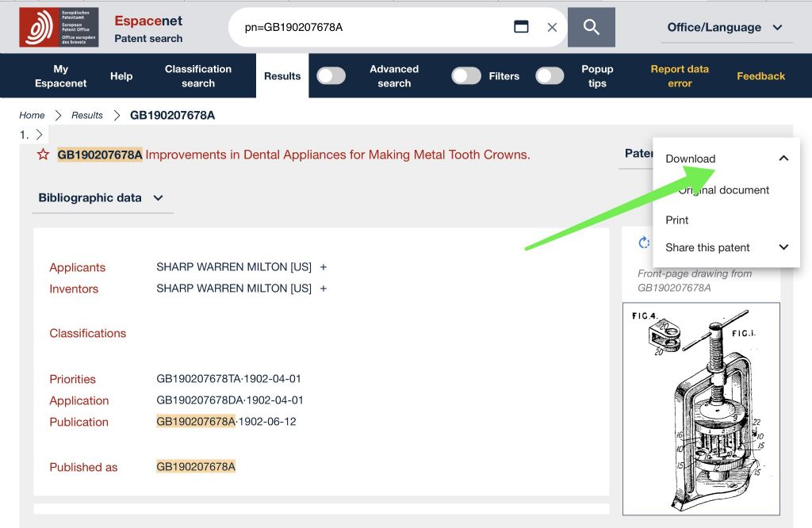Expand the Applicants plus icon
812x528 pixels.
click(x=324, y=267)
